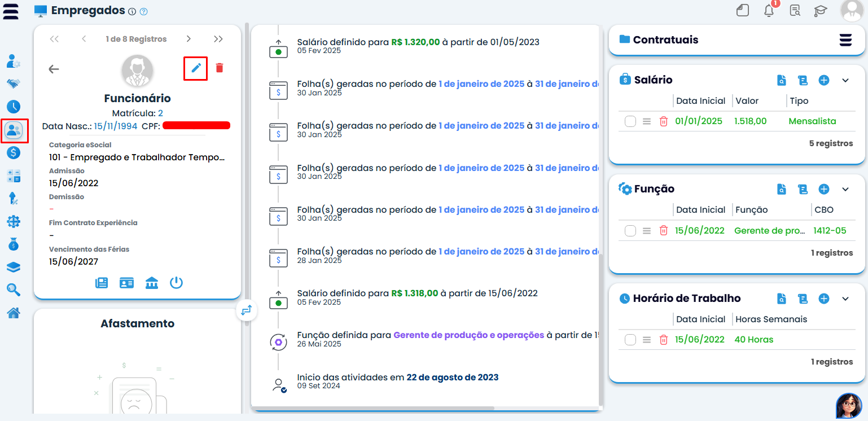This screenshot has width=868, height=421.
Task: Open the virtual assistant avatar in the bottom corner
Action: 849,406
